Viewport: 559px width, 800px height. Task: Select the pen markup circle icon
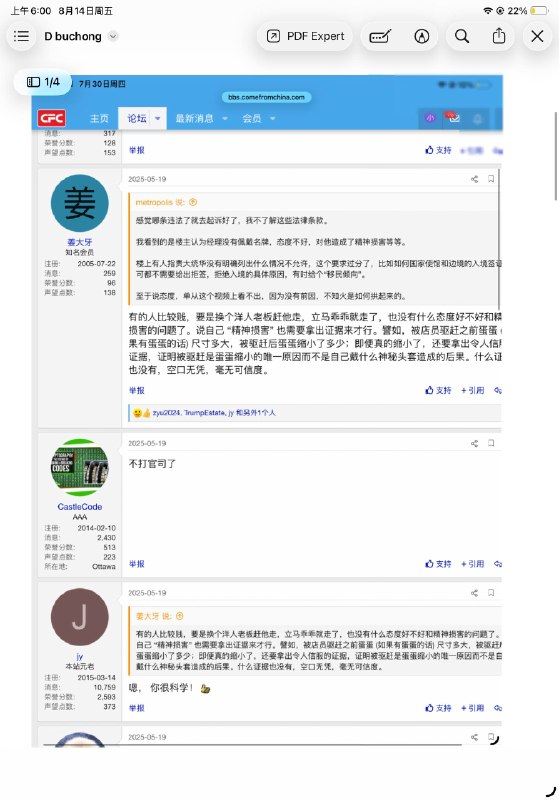(422, 36)
